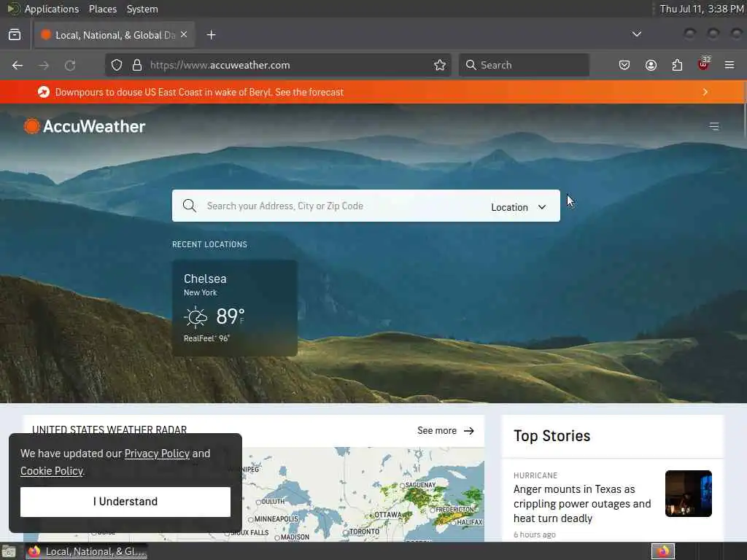Screen dimensions: 747x560
Task: Click the breaking news alert icon
Action: pyautogui.click(x=44, y=92)
